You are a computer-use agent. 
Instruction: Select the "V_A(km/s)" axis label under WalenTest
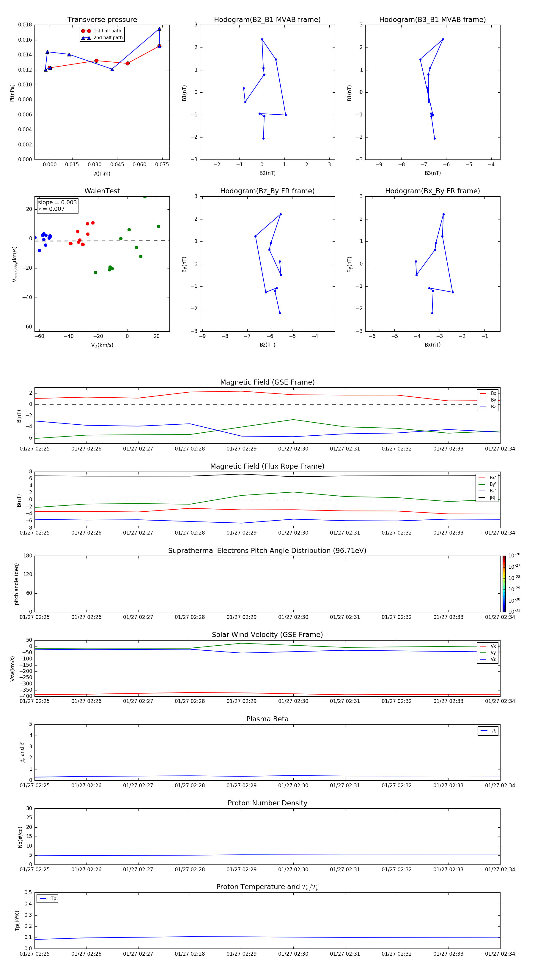point(102,345)
